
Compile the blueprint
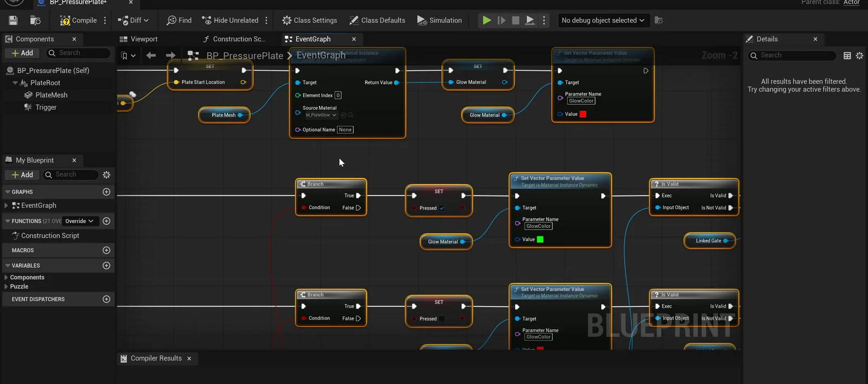point(79,20)
